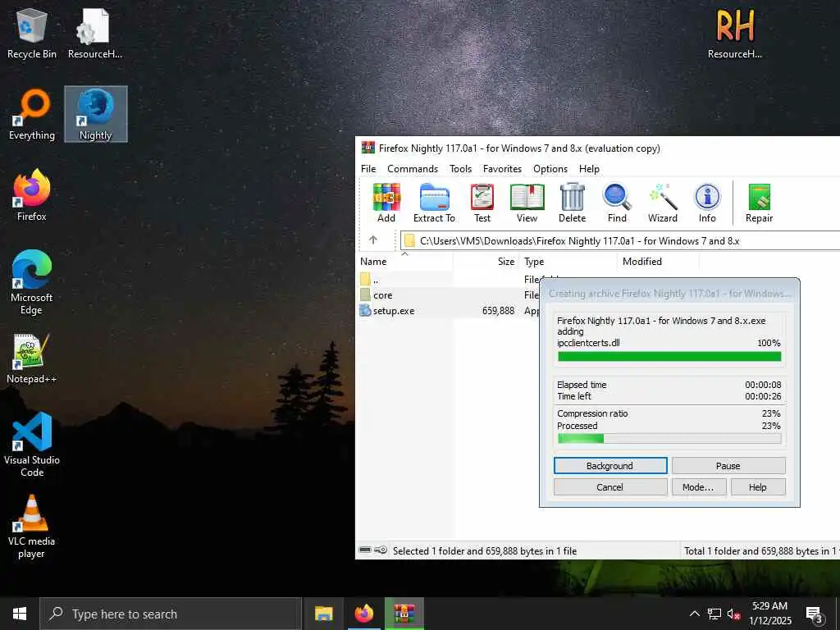Open Extract To in WinRAR toolbar
This screenshot has height=630, width=840.
(434, 203)
